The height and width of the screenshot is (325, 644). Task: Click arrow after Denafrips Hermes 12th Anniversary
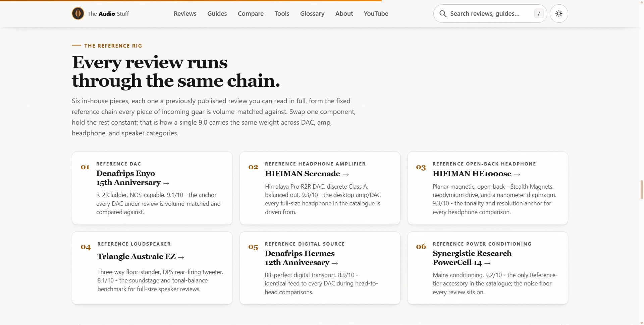[335, 263]
